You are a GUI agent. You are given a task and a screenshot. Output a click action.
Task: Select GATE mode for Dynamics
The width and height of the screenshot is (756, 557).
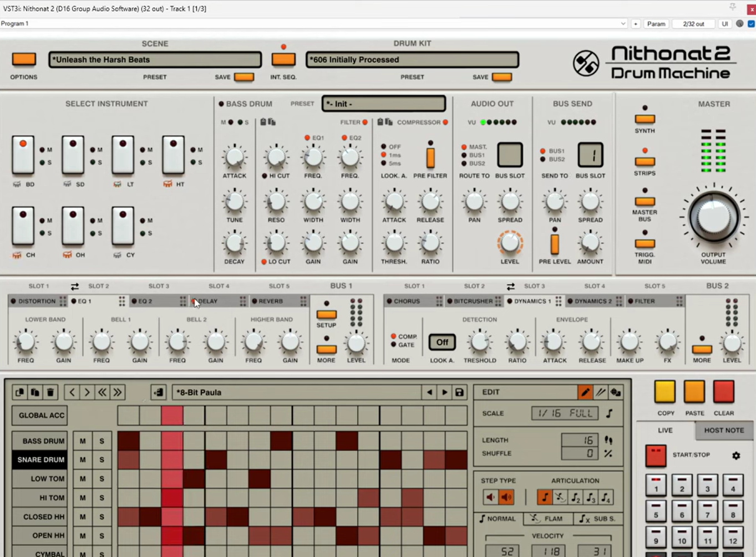pyautogui.click(x=394, y=345)
